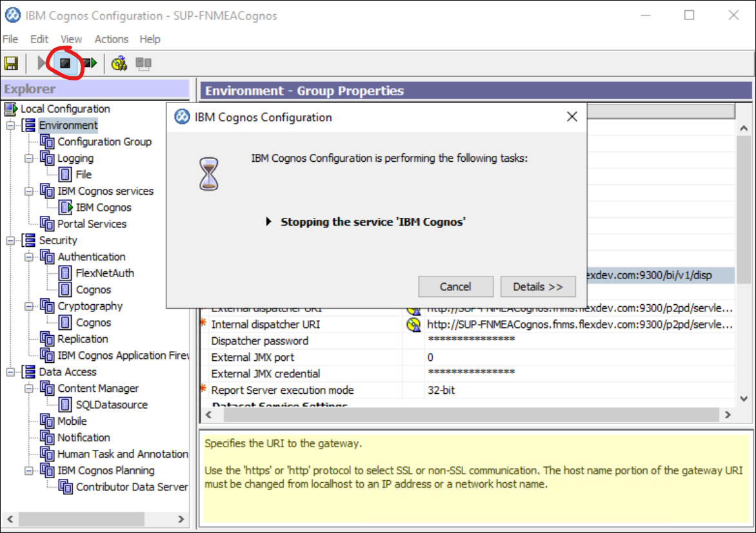Viewport: 756px width, 533px height.
Task: Click the Portal Services node icon
Action: 47,224
